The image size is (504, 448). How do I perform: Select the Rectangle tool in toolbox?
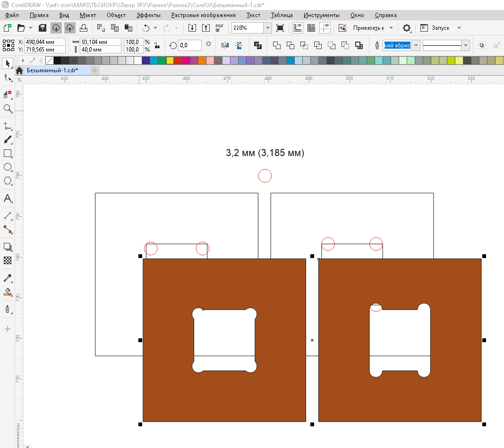click(8, 154)
